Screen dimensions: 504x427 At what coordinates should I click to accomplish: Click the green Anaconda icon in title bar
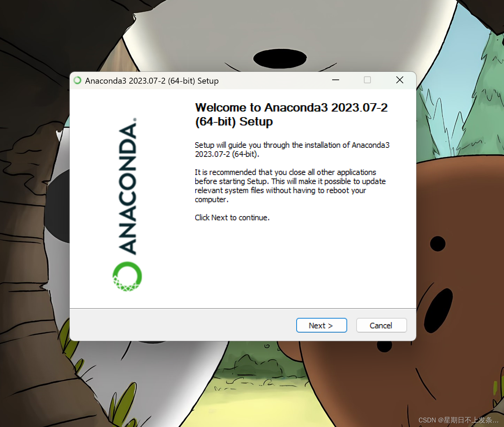coord(77,81)
